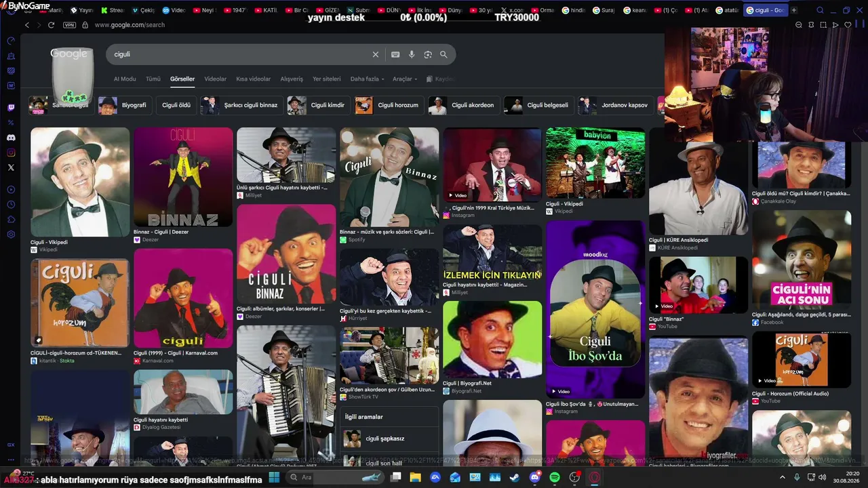868x488 pixels.
Task: Open Twitch from the browser sidebar
Action: pos(11,107)
